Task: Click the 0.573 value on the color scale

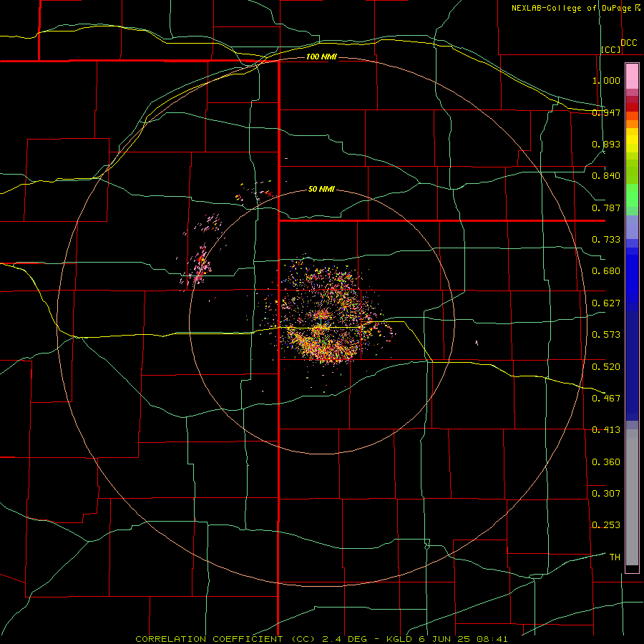Action: pos(606,335)
